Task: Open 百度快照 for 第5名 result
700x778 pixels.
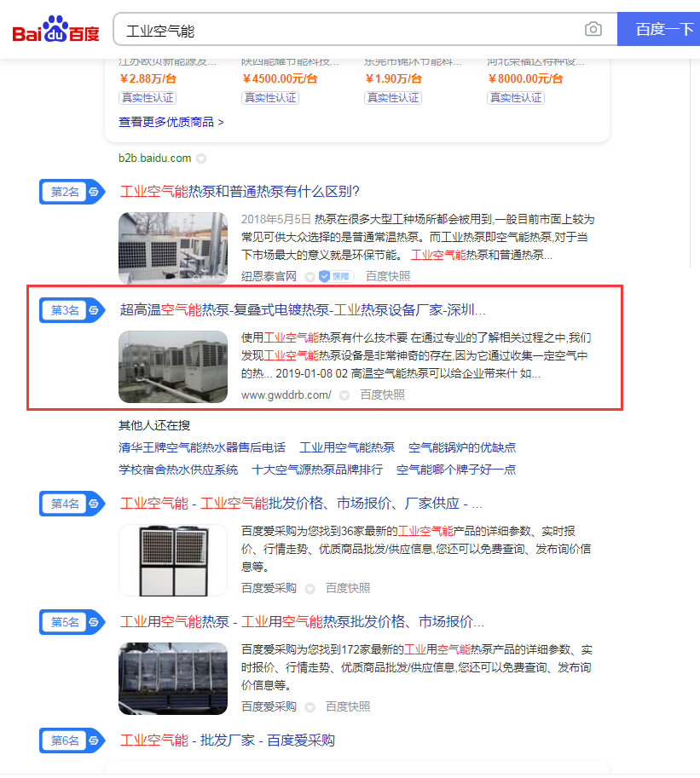Action: tap(348, 706)
